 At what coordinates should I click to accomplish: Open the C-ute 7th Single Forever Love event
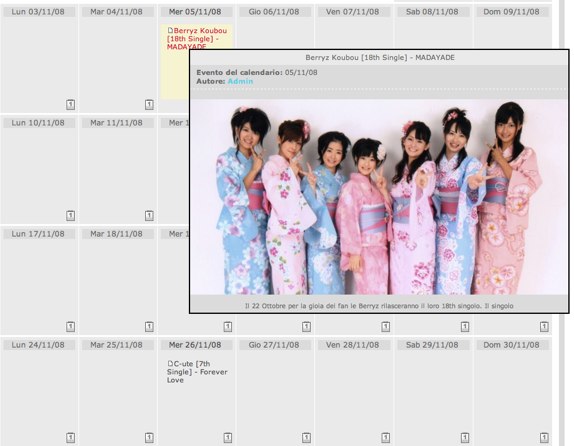(x=198, y=372)
